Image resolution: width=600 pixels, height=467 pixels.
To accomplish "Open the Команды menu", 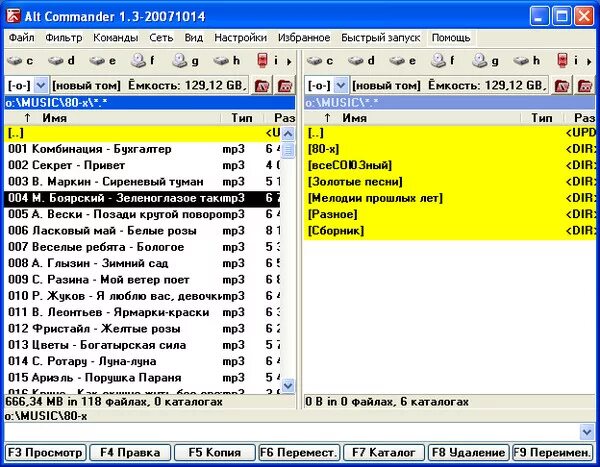I will (x=116, y=38).
